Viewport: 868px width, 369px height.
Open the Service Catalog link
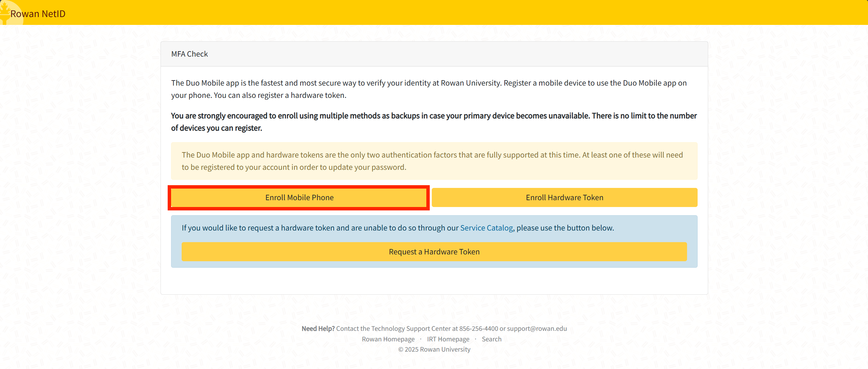coord(486,228)
